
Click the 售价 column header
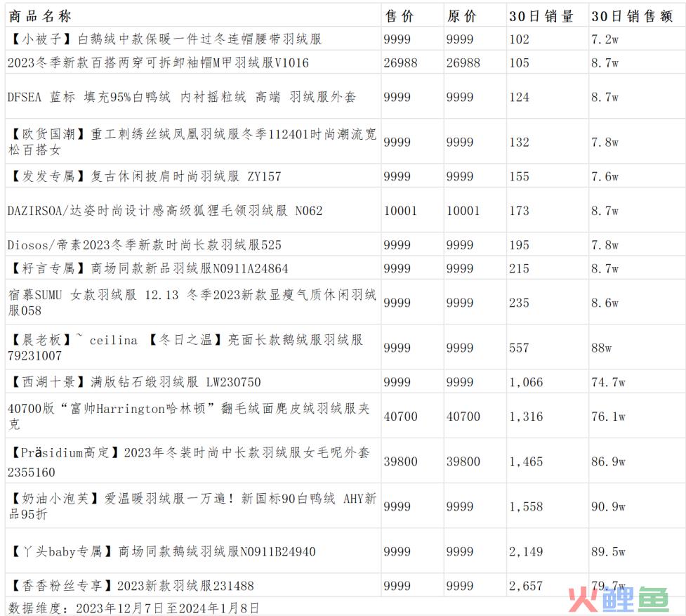tap(399, 16)
